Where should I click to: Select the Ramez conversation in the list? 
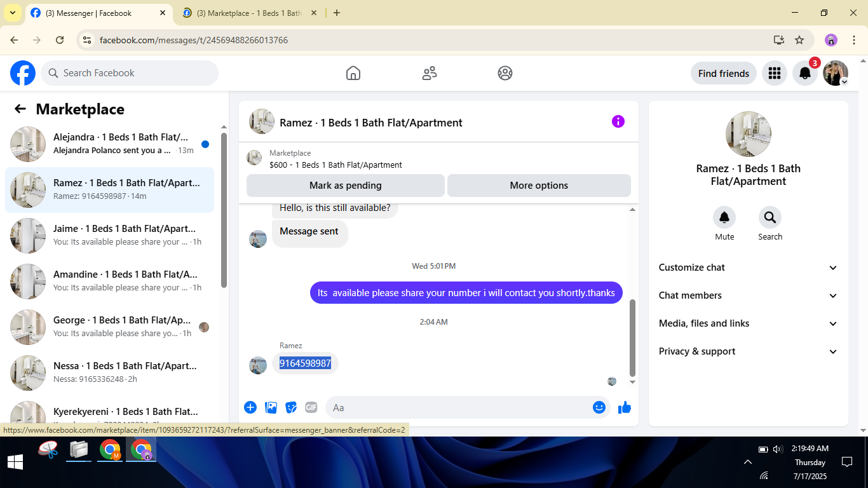110,190
